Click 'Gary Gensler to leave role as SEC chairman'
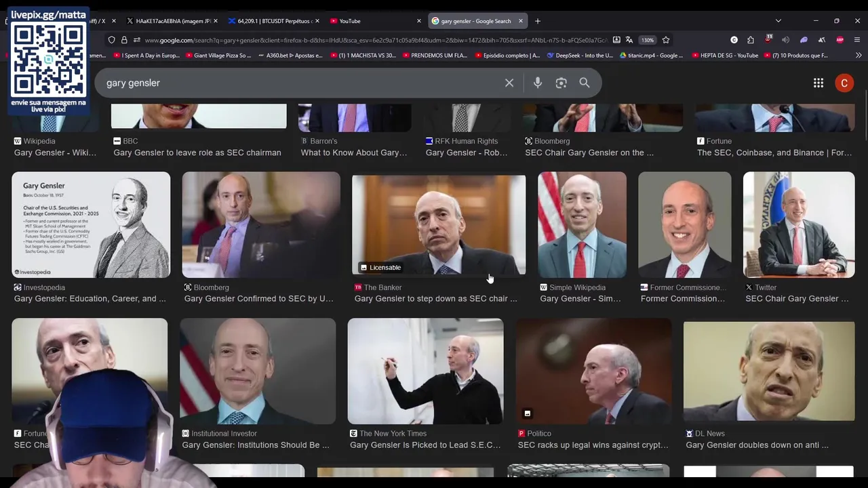 (x=197, y=152)
